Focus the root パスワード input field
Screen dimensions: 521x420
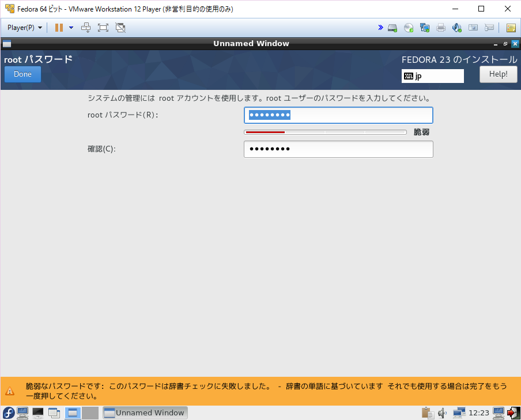tap(338, 115)
